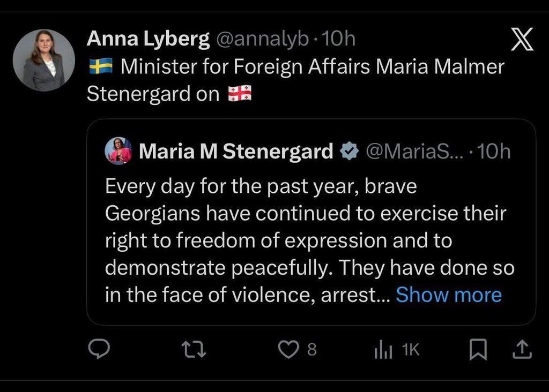
Task: Open Maria M Stenergard's name link
Action: coord(236,152)
